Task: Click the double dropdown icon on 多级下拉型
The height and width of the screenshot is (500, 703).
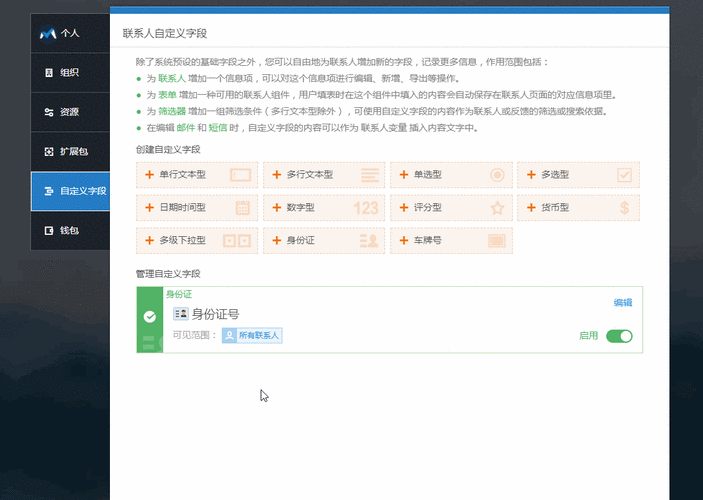Action: (x=237, y=241)
